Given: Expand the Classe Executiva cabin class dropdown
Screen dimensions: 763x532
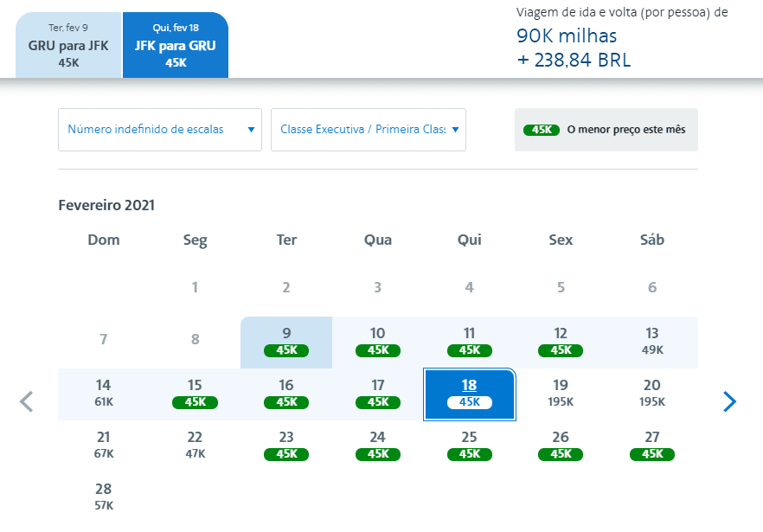Looking at the screenshot, I should coord(369,130).
